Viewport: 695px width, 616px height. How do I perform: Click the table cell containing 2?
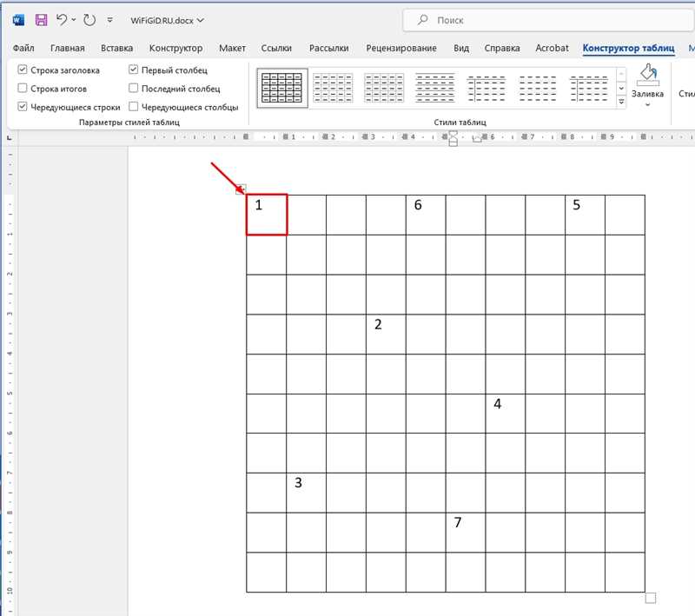[x=386, y=334]
